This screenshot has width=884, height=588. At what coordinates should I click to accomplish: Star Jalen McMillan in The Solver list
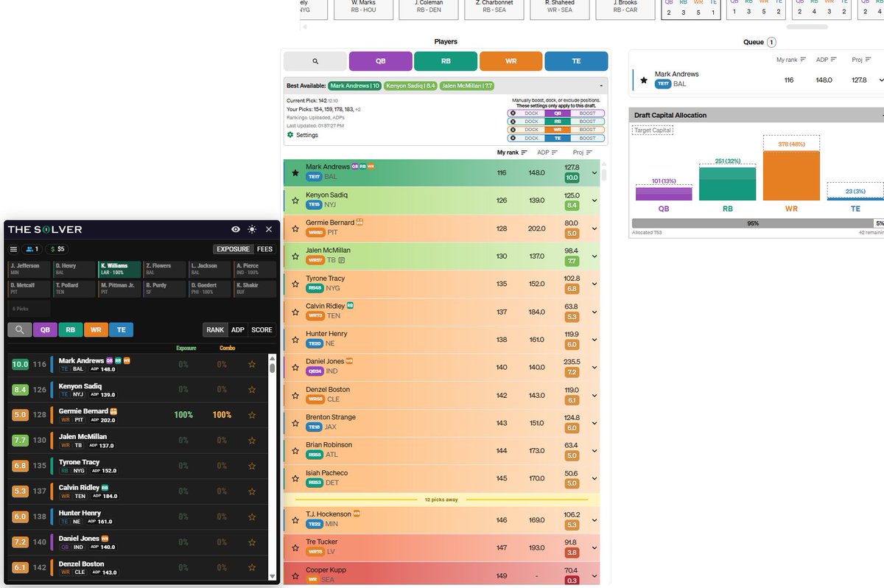point(252,441)
